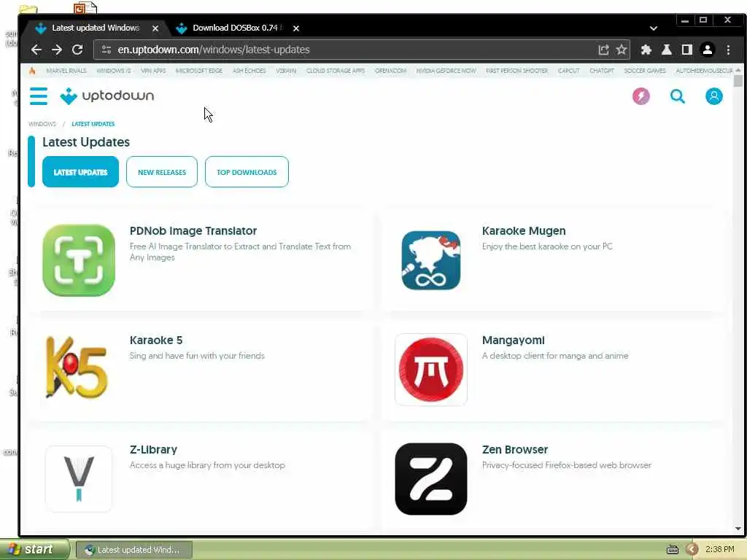This screenshot has width=747, height=560.
Task: Open the V2RayN trending link
Action: pos(286,71)
